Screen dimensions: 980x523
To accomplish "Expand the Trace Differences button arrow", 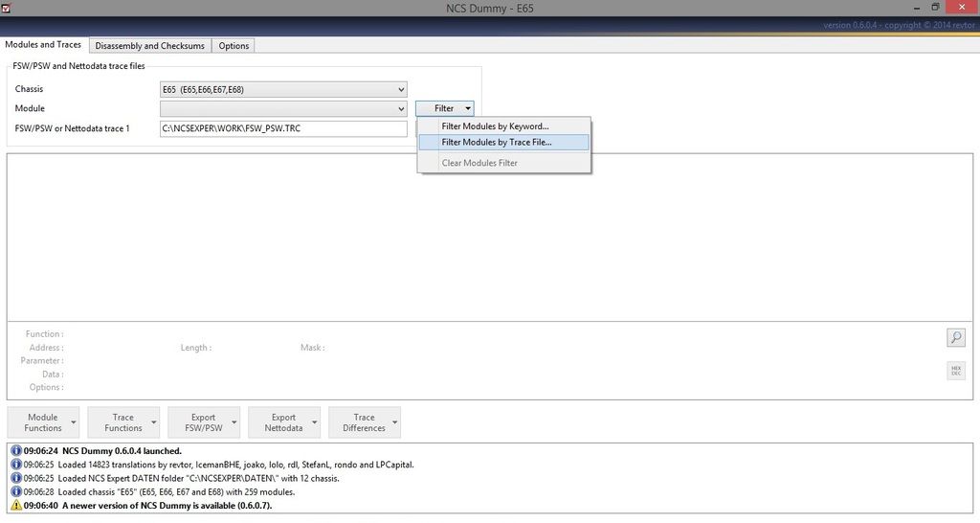I will click(394, 422).
